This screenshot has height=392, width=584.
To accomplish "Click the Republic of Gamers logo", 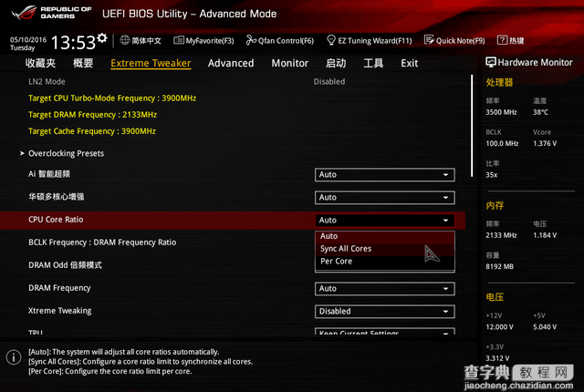I will point(51,13).
